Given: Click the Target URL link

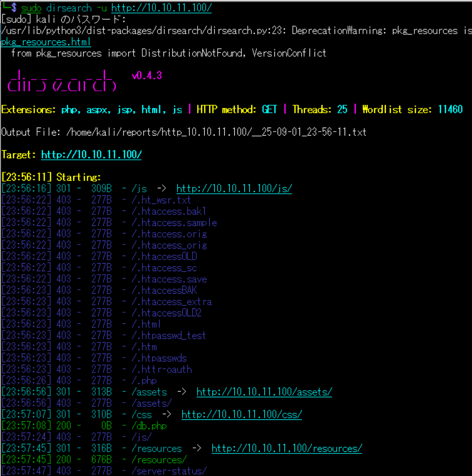Looking at the screenshot, I should tap(91, 155).
